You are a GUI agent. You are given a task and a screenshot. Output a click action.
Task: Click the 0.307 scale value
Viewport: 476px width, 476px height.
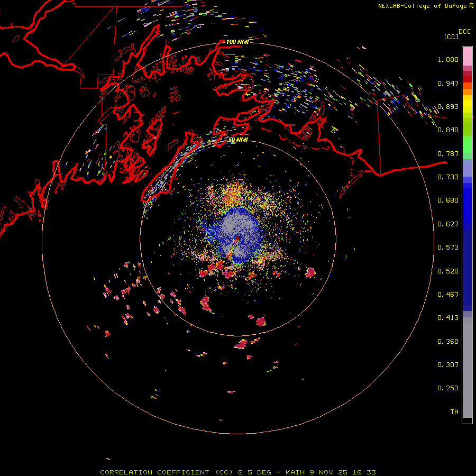pos(448,364)
